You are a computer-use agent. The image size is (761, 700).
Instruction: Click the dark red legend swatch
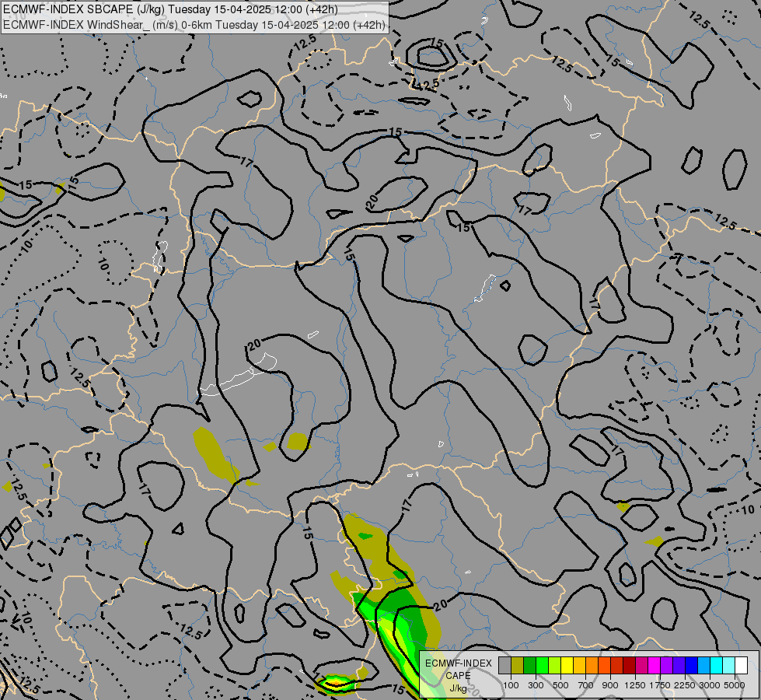coord(630,665)
